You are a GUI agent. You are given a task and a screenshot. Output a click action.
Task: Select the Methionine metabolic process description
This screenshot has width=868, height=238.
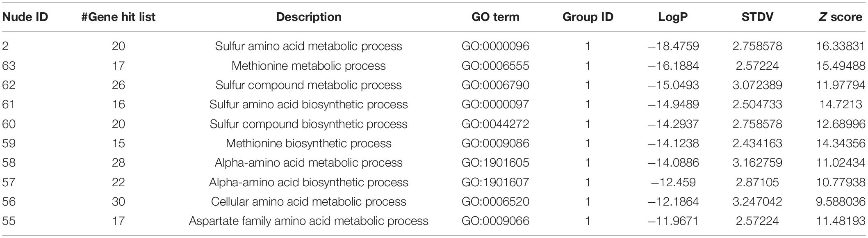(x=309, y=66)
